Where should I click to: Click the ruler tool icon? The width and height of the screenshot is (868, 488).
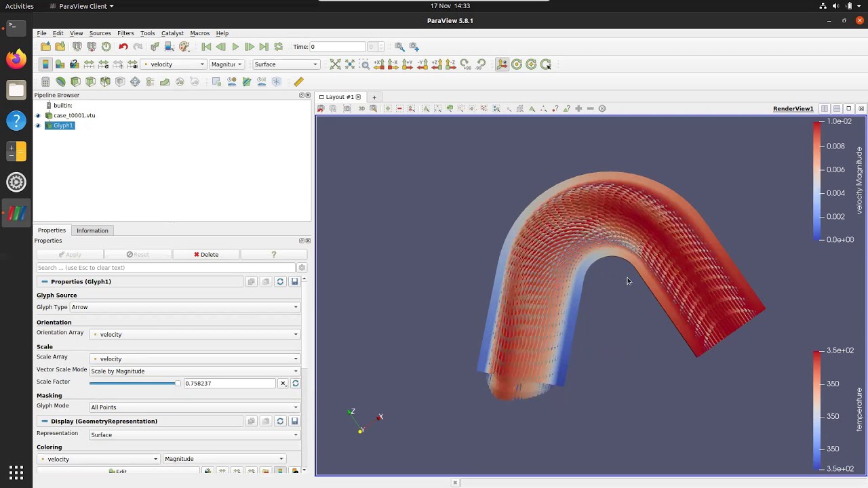point(298,82)
